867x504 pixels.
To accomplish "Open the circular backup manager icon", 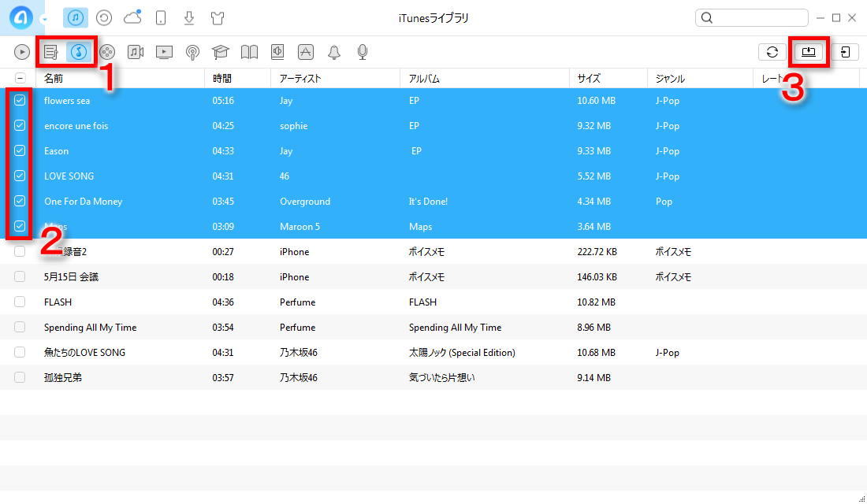I will (x=104, y=18).
